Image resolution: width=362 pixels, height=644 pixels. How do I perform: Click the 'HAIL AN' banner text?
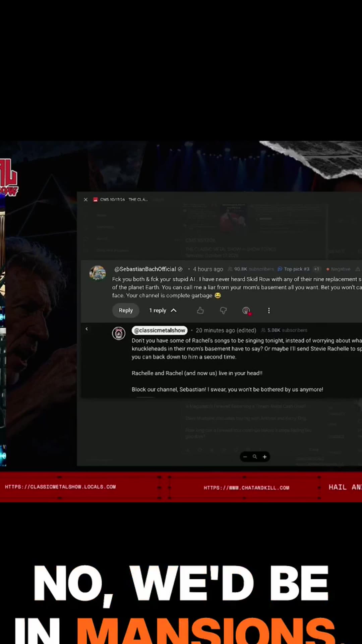coord(345,487)
